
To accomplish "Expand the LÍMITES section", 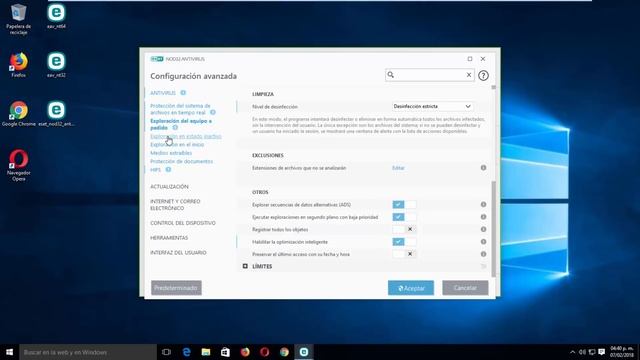I will point(245,266).
